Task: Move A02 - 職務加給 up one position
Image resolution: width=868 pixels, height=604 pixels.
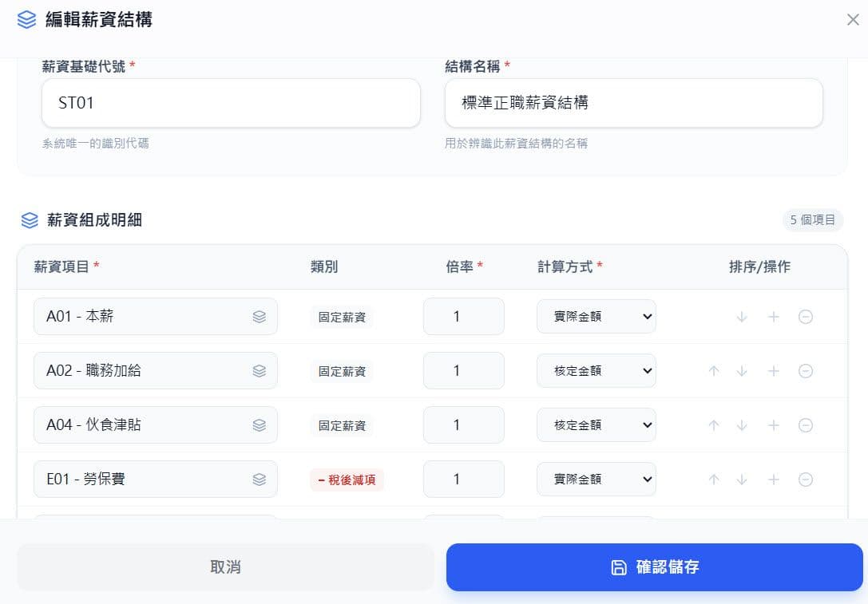Action: tap(713, 370)
